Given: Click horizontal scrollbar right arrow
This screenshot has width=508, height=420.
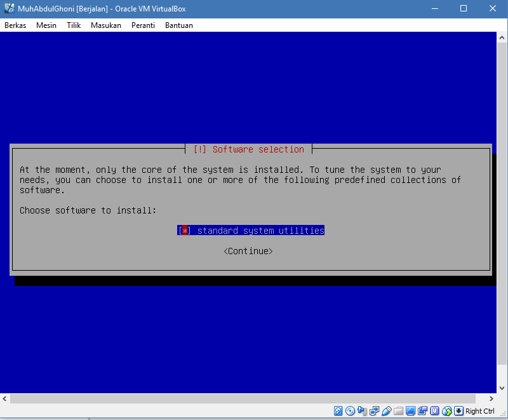Looking at the screenshot, I should (491, 398).
